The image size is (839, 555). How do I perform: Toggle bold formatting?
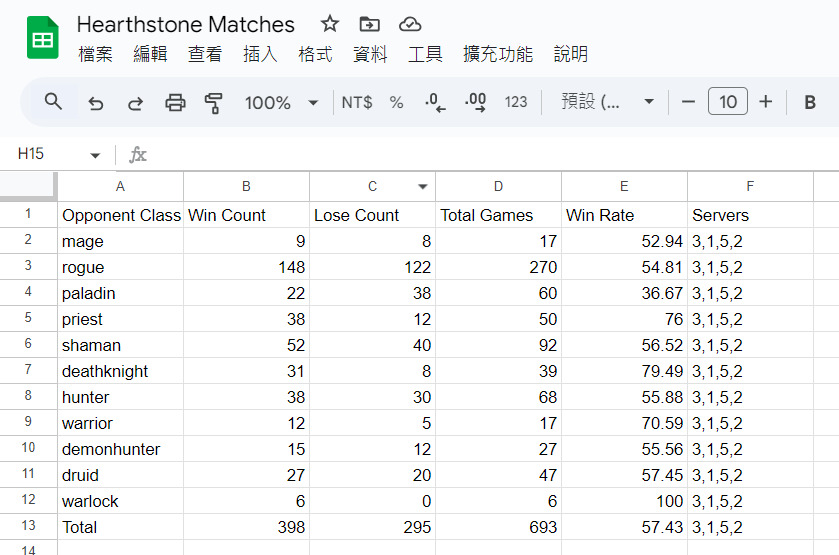[x=810, y=102]
